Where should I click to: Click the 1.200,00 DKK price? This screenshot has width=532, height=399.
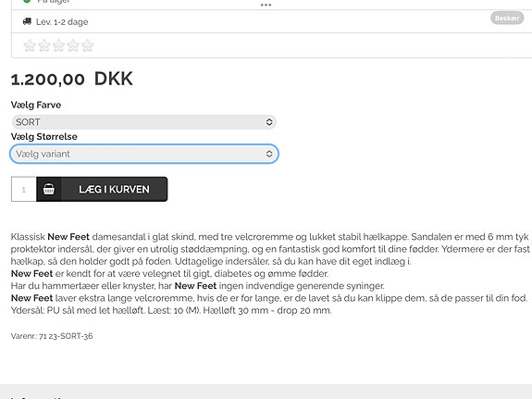tap(71, 79)
